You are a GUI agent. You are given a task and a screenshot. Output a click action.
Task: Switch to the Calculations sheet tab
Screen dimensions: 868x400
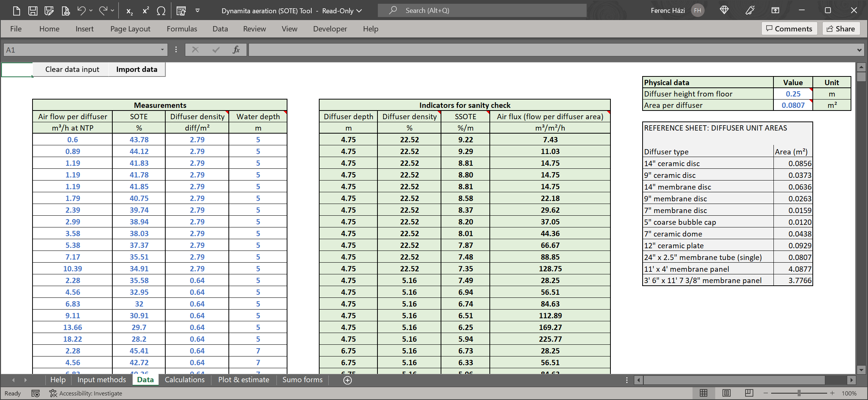[185, 380]
